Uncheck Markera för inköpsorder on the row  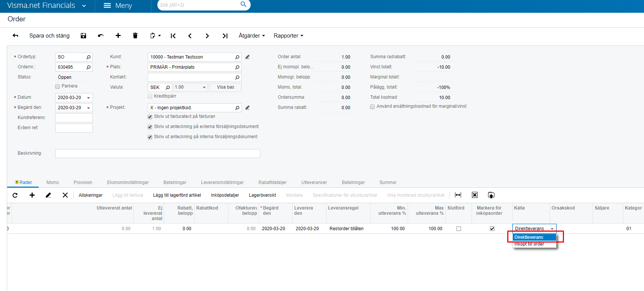(492, 229)
